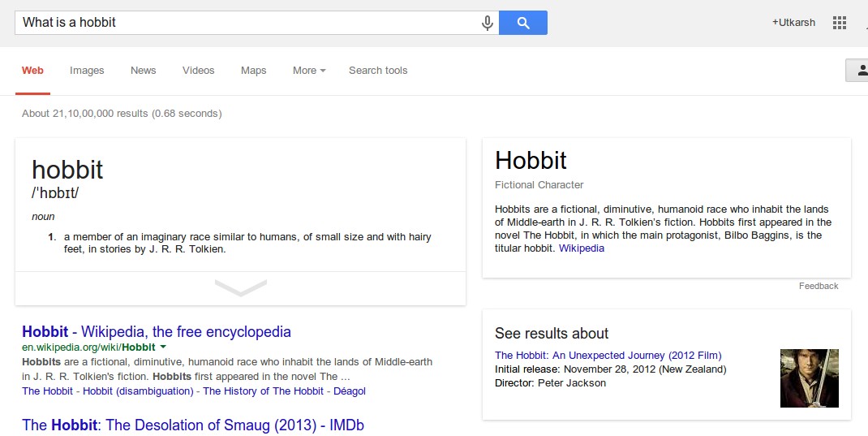Image resolution: width=868 pixels, height=436 pixels.
Task: Open 'The Hobbit: An Unexpected Journey (2012 Film)' link
Action: 608,355
